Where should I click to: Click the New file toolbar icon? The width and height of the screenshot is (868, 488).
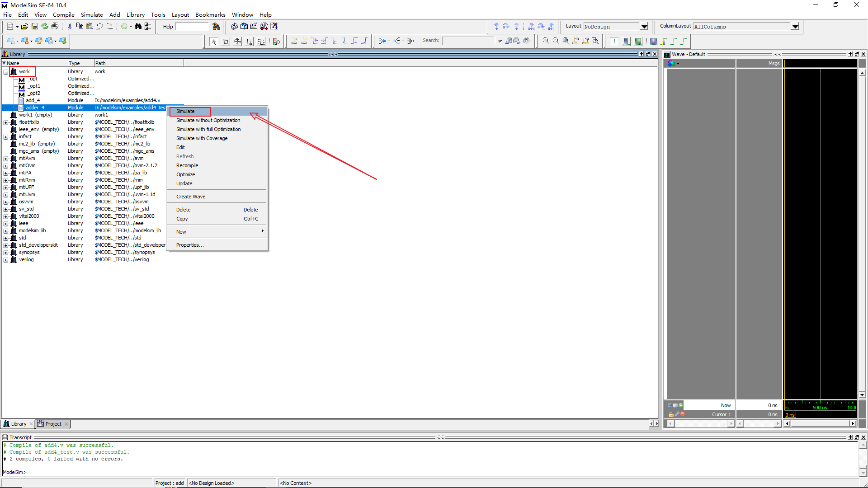click(10, 27)
